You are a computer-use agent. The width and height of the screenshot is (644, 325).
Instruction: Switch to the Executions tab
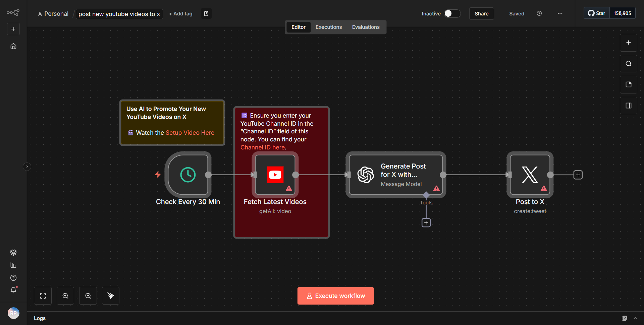click(328, 27)
